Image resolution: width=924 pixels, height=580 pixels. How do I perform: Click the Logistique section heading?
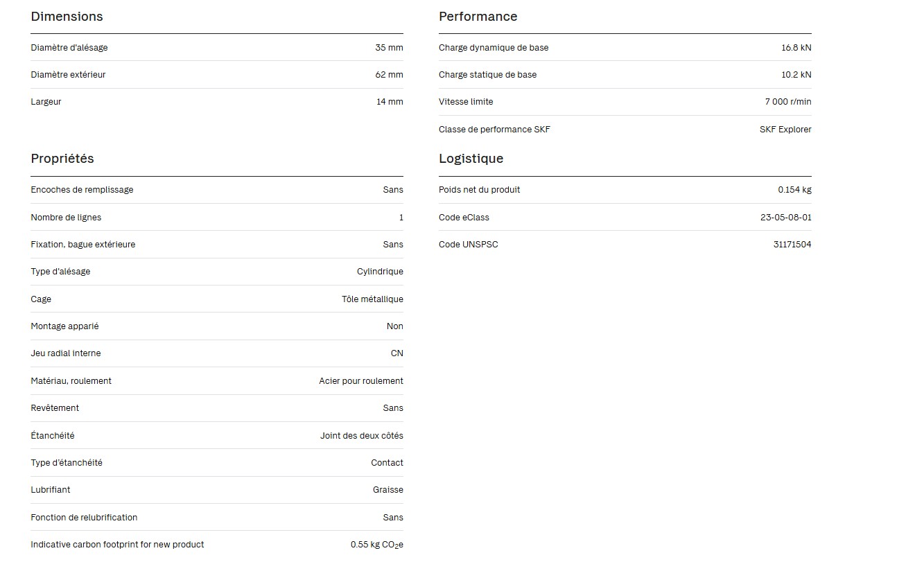tap(471, 159)
